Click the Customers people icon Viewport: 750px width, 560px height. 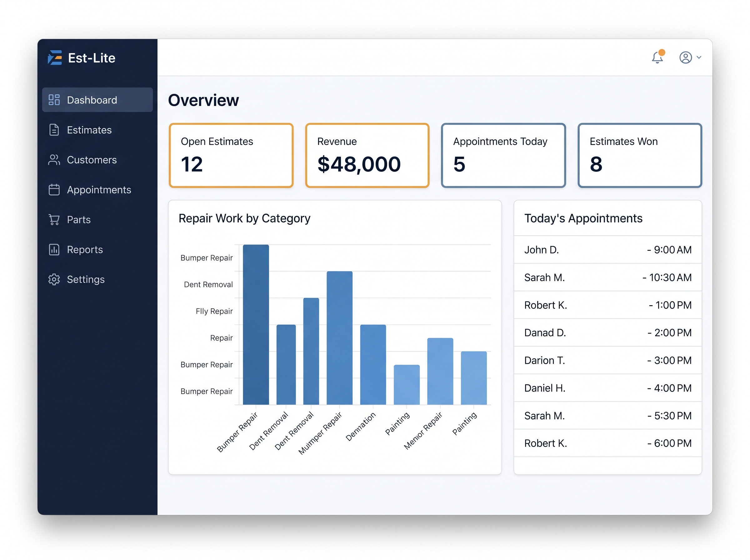tap(54, 160)
